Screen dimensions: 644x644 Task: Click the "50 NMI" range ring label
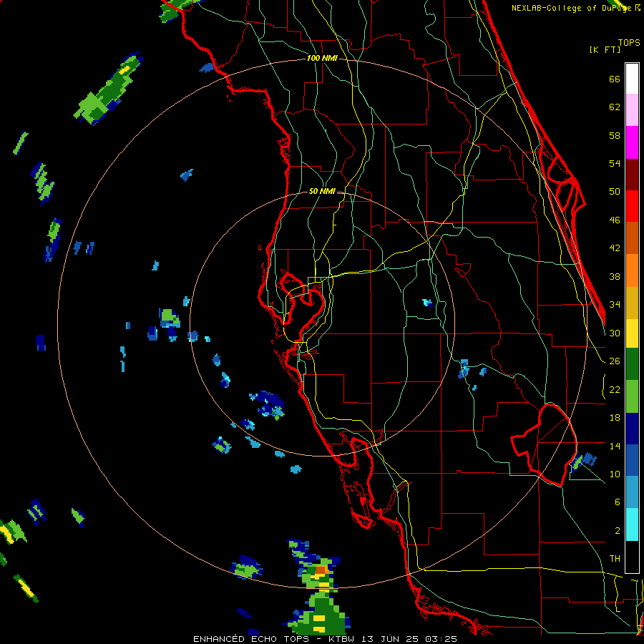point(322,191)
